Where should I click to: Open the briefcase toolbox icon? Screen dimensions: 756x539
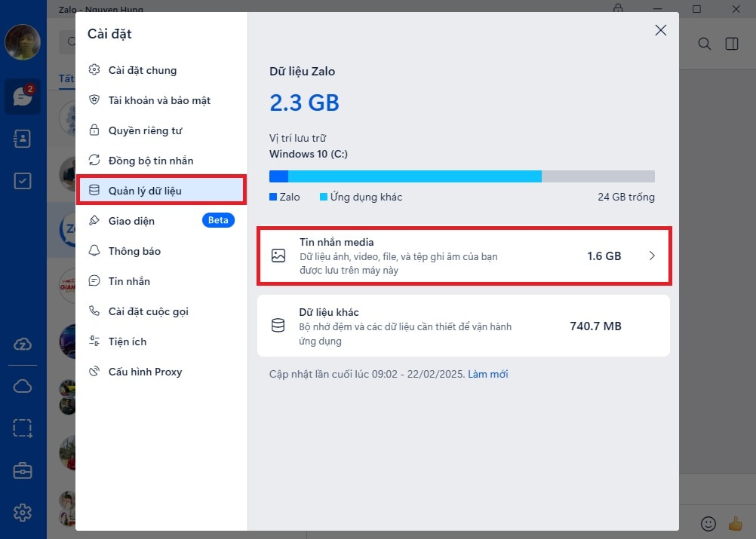pyautogui.click(x=22, y=470)
